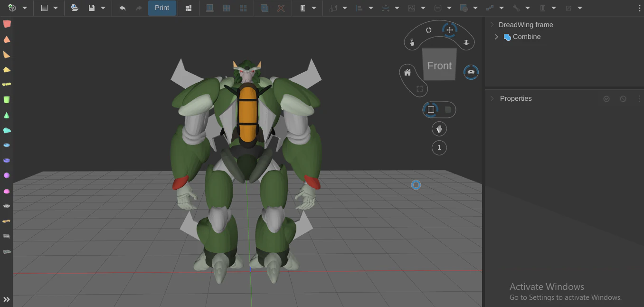This screenshot has width=644, height=307.
Task: Select the green cylinder primitive
Action: (x=7, y=100)
